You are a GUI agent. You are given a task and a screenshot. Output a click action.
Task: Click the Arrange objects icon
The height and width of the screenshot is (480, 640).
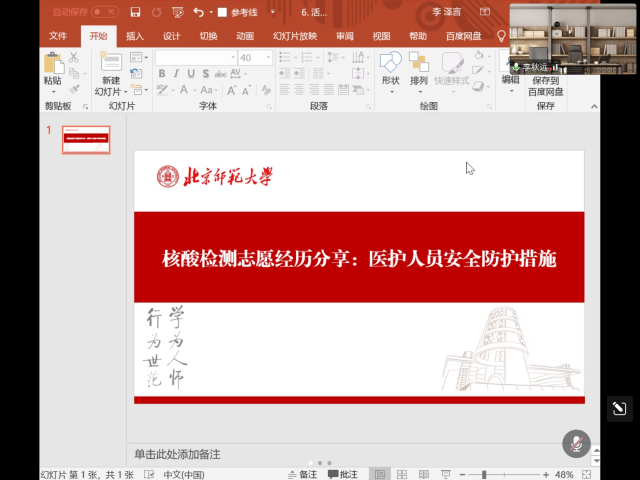(x=419, y=64)
